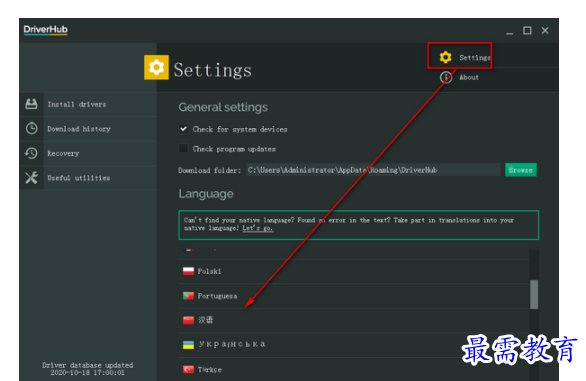Select Polski language row

tap(354, 271)
